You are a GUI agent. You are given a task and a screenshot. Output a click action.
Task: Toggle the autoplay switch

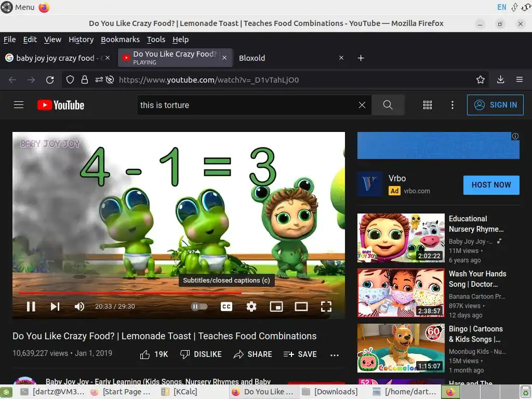(199, 307)
